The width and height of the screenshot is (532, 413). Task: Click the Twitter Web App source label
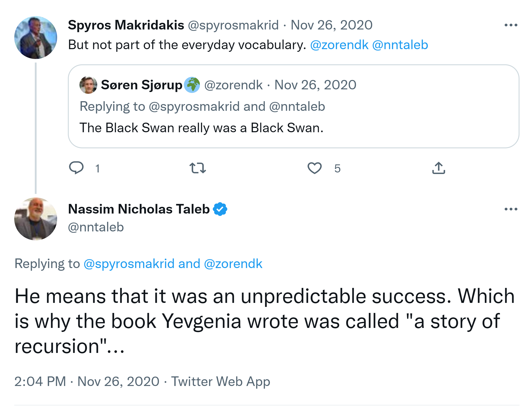(x=220, y=381)
